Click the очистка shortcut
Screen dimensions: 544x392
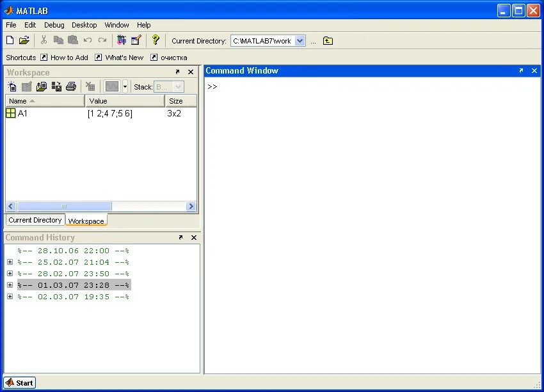coord(169,58)
